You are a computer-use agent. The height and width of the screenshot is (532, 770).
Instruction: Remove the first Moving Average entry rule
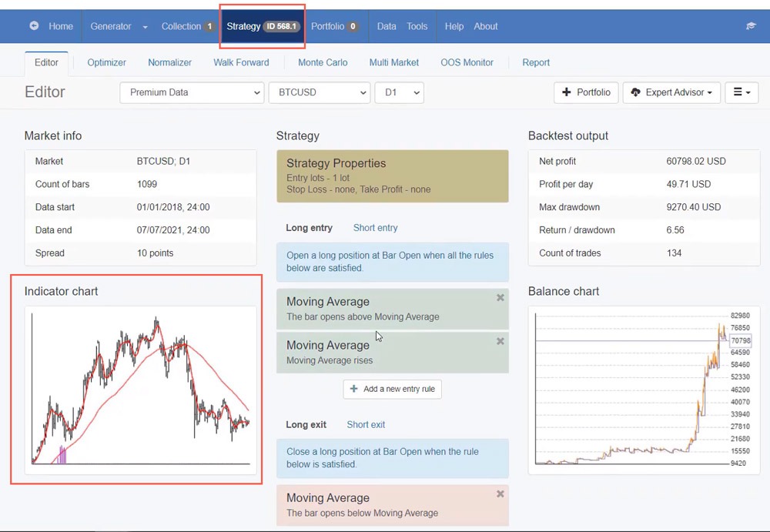pyautogui.click(x=500, y=297)
